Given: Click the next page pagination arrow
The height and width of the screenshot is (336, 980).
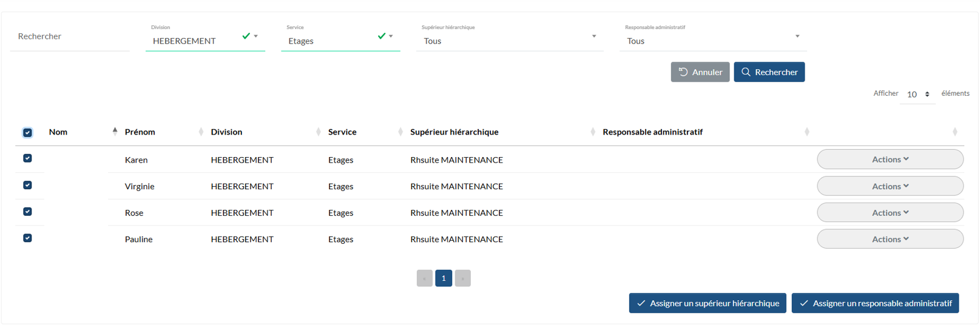Looking at the screenshot, I should point(463,278).
